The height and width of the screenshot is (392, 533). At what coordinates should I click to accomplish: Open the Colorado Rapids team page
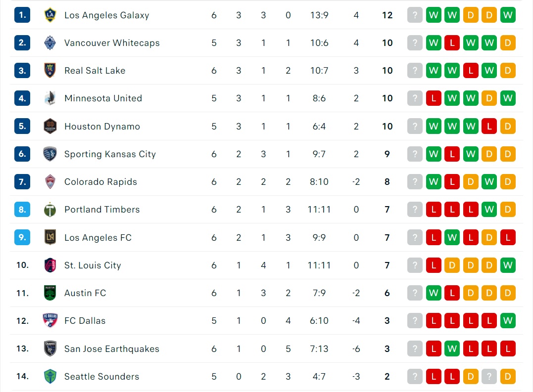point(100,182)
